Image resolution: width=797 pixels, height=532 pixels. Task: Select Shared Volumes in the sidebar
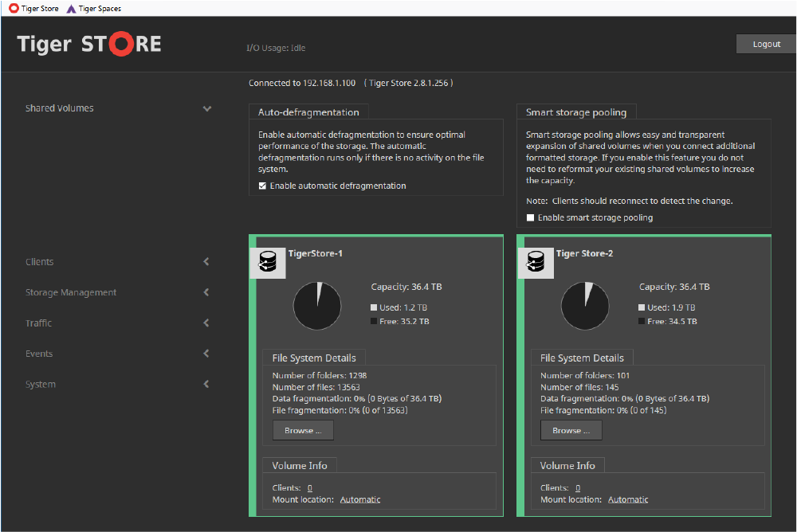point(60,108)
